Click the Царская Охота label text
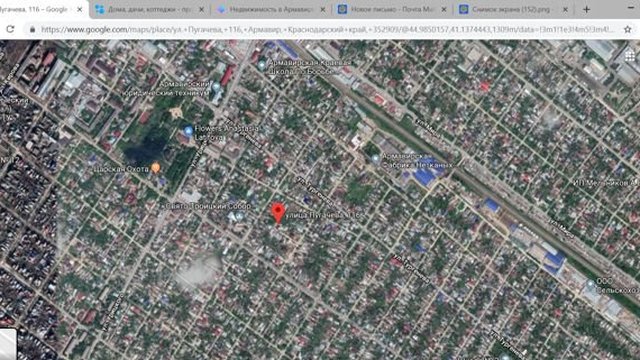Image resolution: width=640 pixels, height=360 pixels. [x=121, y=169]
